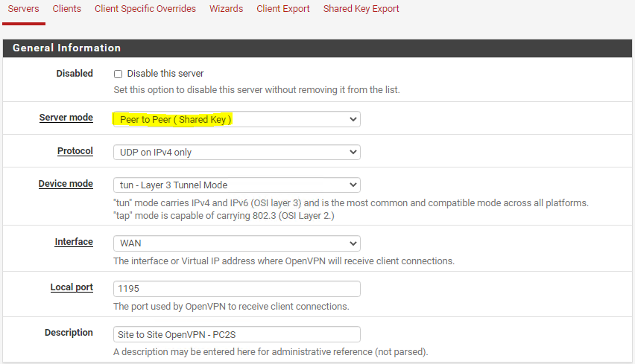
Task: Click the Local port input field
Action: coord(237,289)
